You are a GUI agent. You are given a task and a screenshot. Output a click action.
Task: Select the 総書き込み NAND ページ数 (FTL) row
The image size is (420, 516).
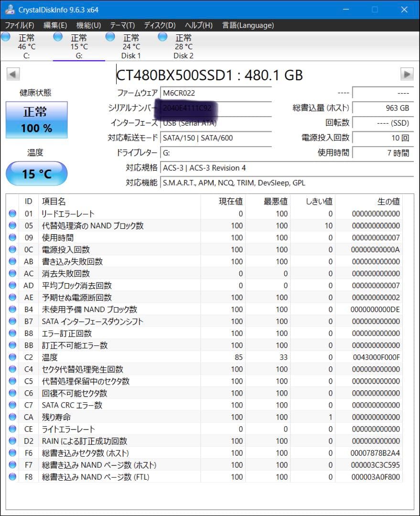click(204, 477)
